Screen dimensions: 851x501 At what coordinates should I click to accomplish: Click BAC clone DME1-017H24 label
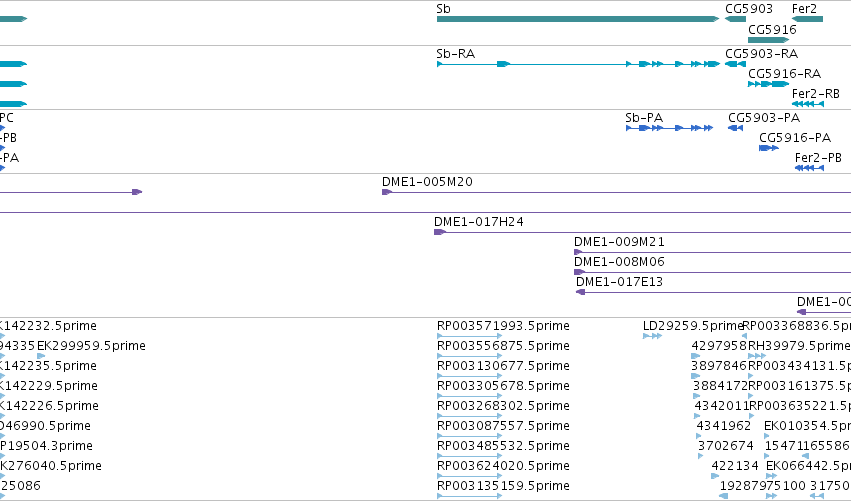[x=479, y=222]
